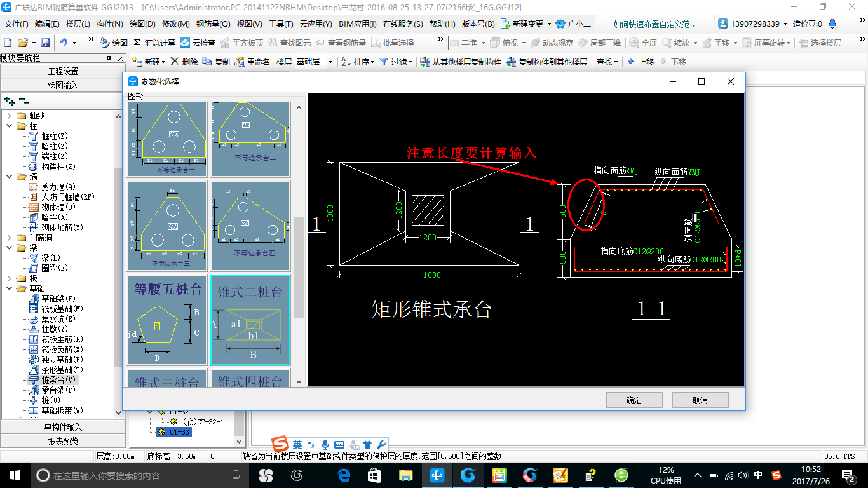Image resolution: width=868 pixels, height=488 pixels.
Task: Click the taskbar search box
Action: (139, 475)
